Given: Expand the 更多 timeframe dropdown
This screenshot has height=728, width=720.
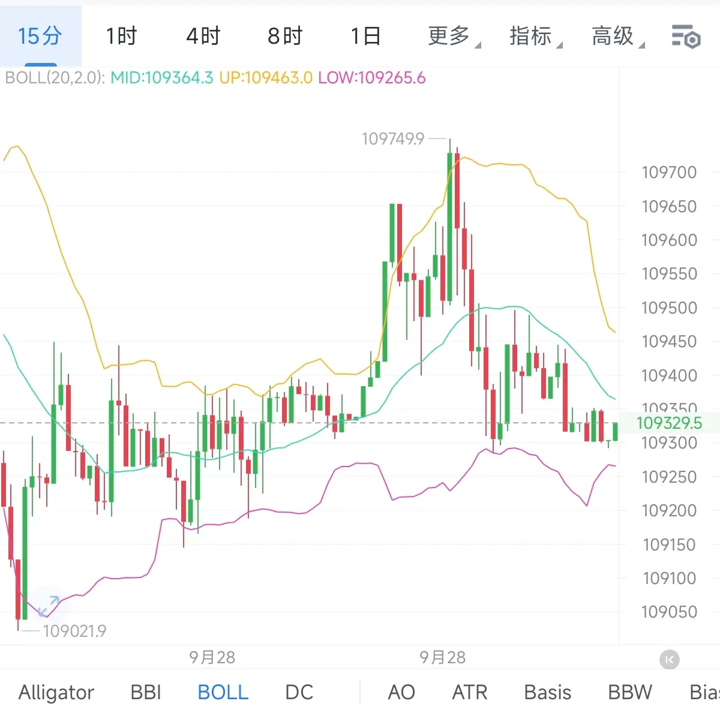Looking at the screenshot, I should pos(454,36).
